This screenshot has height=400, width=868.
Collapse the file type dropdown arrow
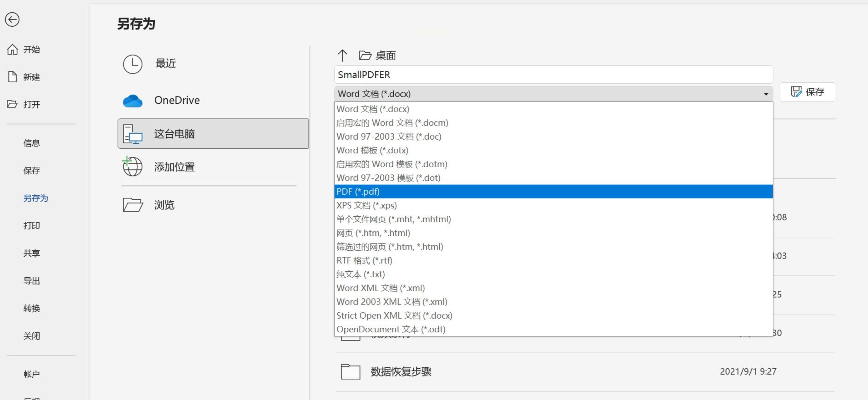click(x=765, y=94)
